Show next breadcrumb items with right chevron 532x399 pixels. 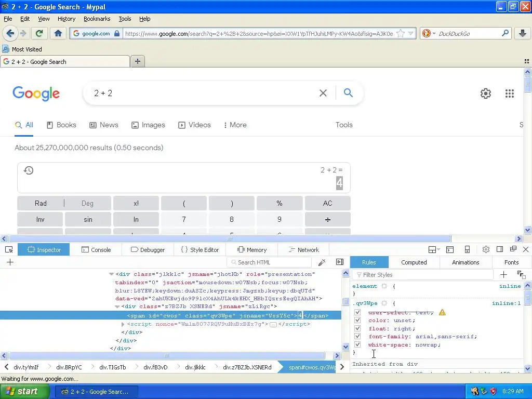click(342, 367)
